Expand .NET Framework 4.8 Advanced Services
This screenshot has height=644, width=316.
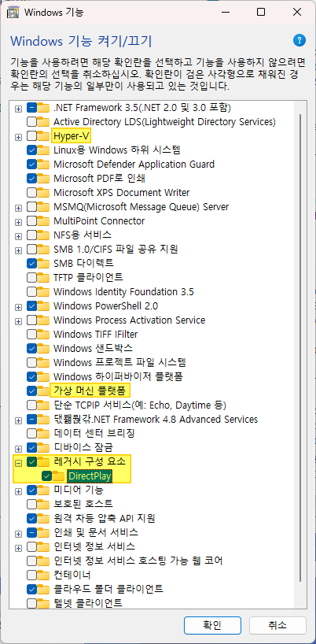tap(18, 420)
